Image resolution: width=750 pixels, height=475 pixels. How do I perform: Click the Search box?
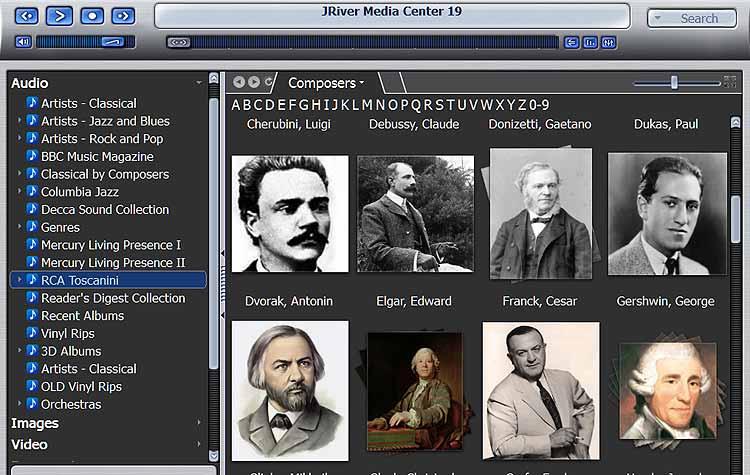pos(692,18)
